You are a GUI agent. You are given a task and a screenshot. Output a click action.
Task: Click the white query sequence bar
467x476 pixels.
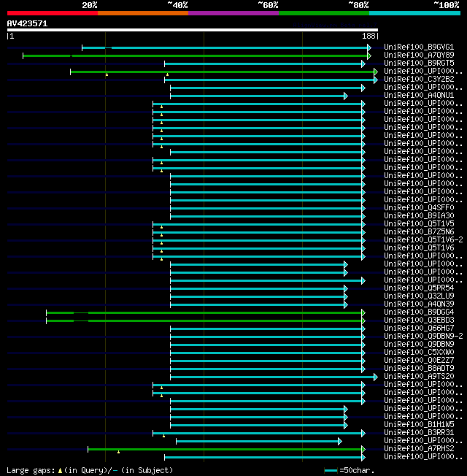pos(193,30)
